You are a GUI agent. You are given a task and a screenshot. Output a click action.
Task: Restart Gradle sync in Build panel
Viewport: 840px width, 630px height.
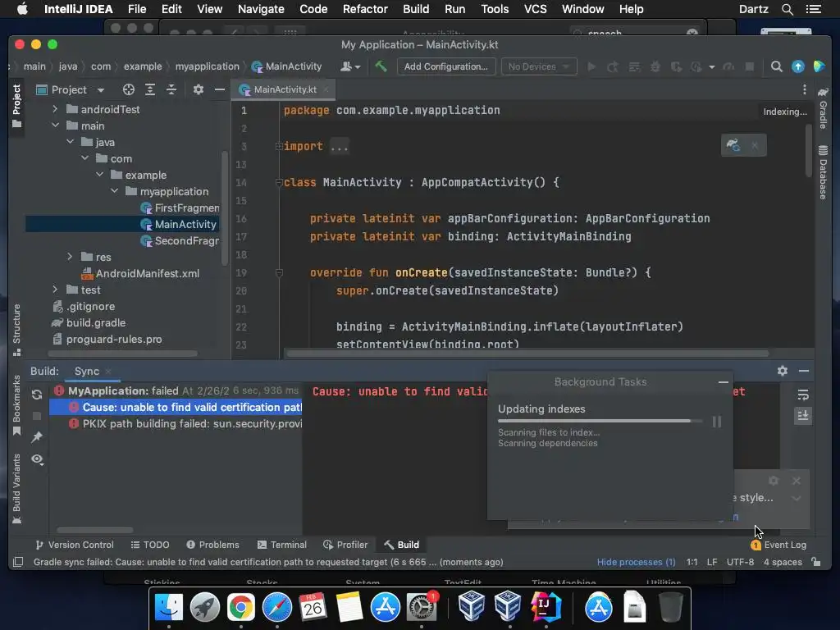click(37, 395)
